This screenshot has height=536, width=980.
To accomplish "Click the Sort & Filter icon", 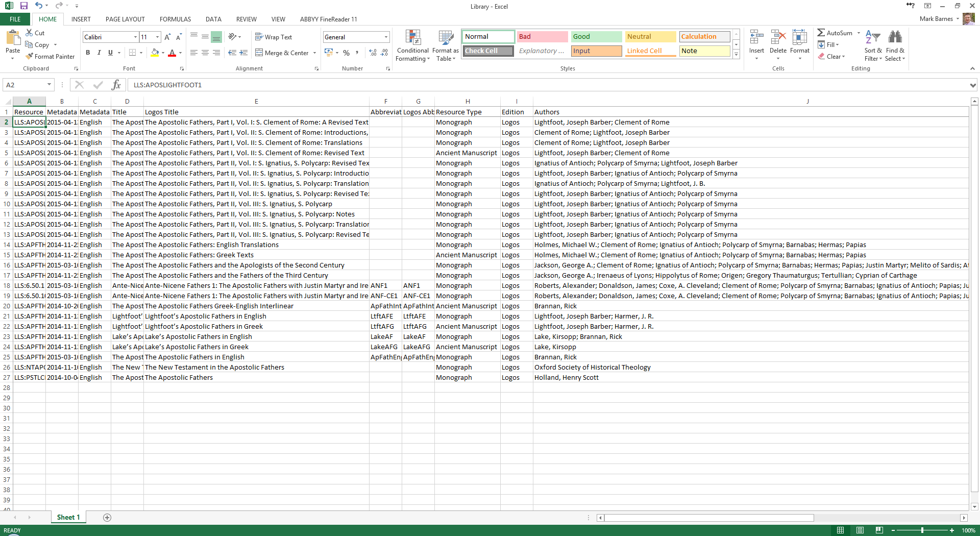I will coord(873,37).
